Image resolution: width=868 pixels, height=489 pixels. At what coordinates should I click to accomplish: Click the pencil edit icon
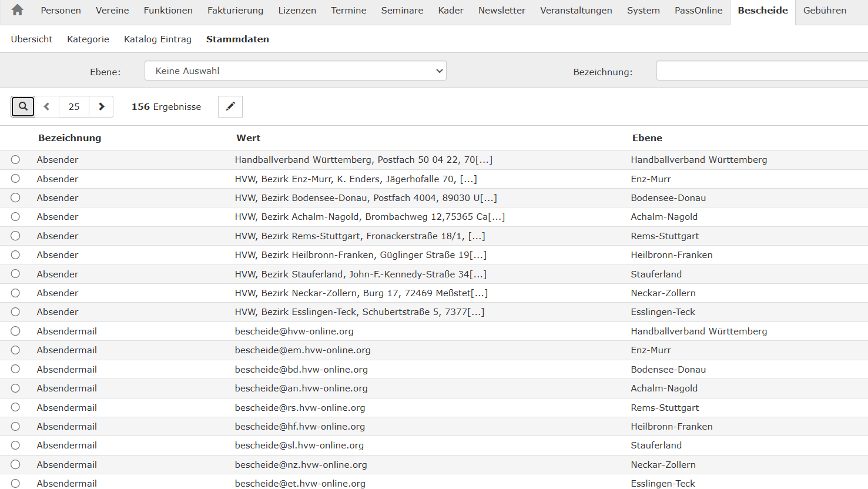(x=230, y=106)
